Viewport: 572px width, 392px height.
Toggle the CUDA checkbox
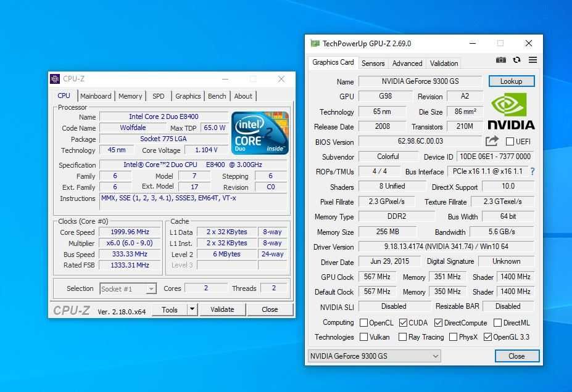[x=403, y=323]
